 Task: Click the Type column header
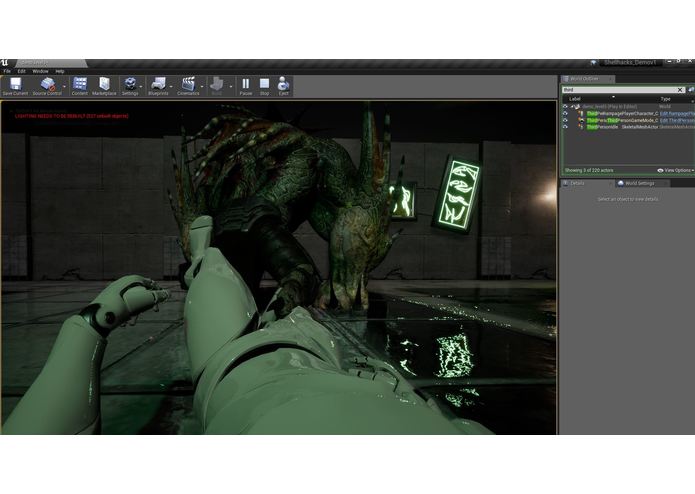point(665,99)
